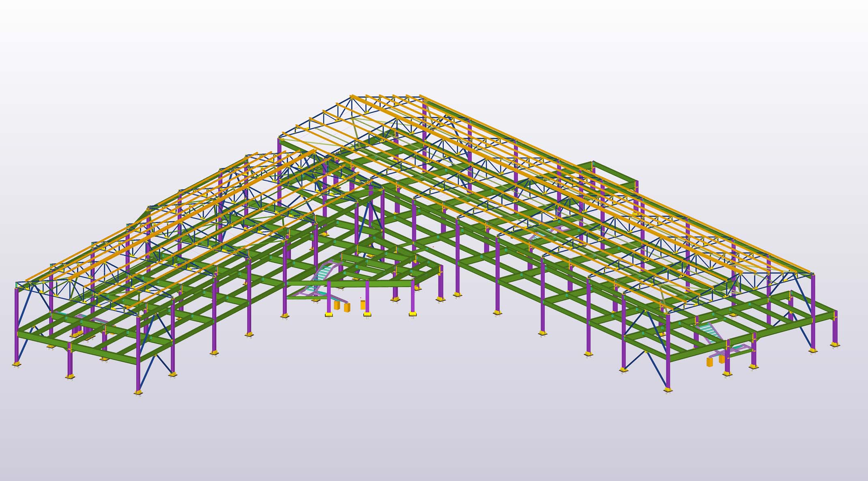Select isolated orange block right of central stair

[x=363, y=305]
